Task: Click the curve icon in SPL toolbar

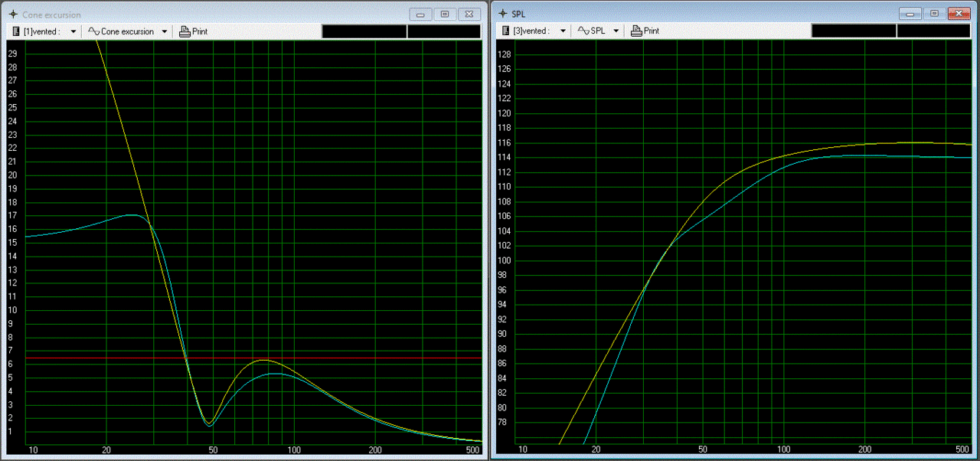Action: [583, 31]
